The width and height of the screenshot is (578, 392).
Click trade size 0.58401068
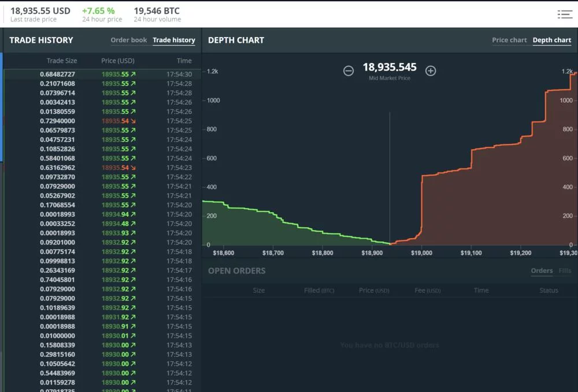[57, 158]
